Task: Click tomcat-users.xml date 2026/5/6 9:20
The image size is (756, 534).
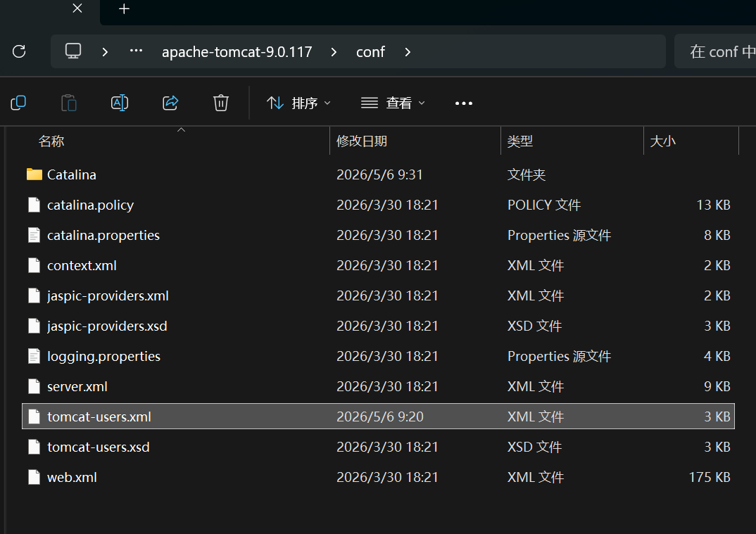Action: (x=380, y=417)
